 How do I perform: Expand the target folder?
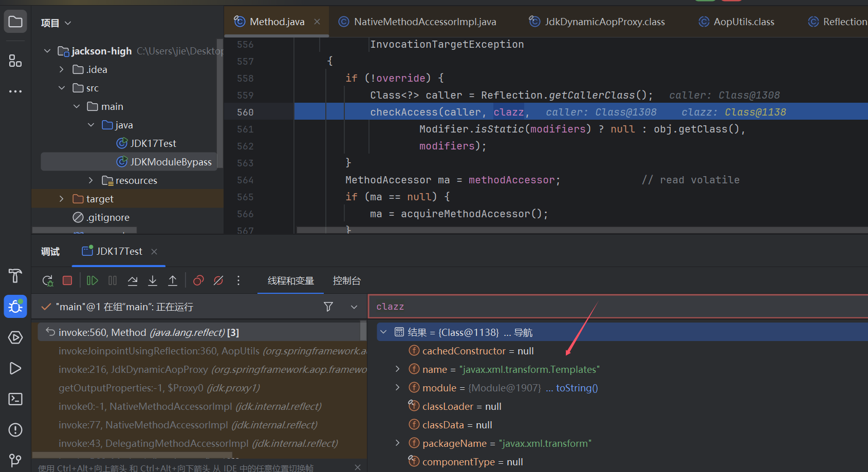62,199
